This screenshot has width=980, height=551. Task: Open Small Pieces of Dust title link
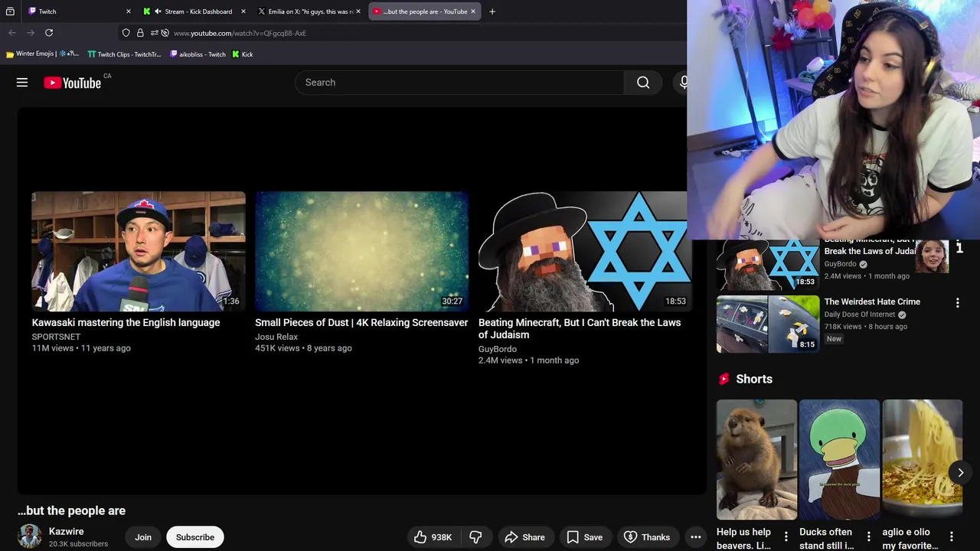click(x=361, y=322)
